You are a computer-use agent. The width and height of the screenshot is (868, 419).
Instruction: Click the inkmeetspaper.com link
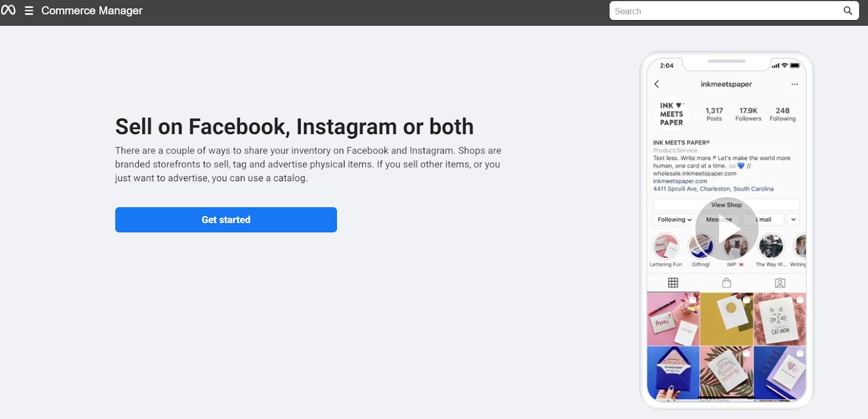pyautogui.click(x=680, y=181)
